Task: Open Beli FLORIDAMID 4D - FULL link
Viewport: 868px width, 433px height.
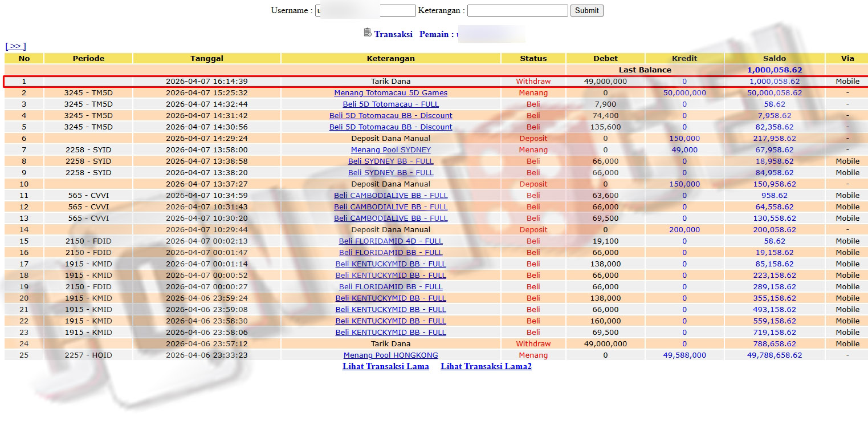Action: pos(391,241)
